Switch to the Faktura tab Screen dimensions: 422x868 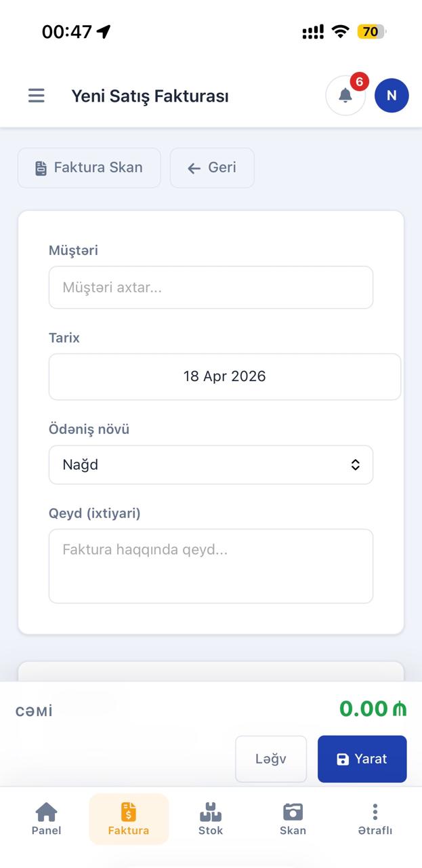pos(129,818)
